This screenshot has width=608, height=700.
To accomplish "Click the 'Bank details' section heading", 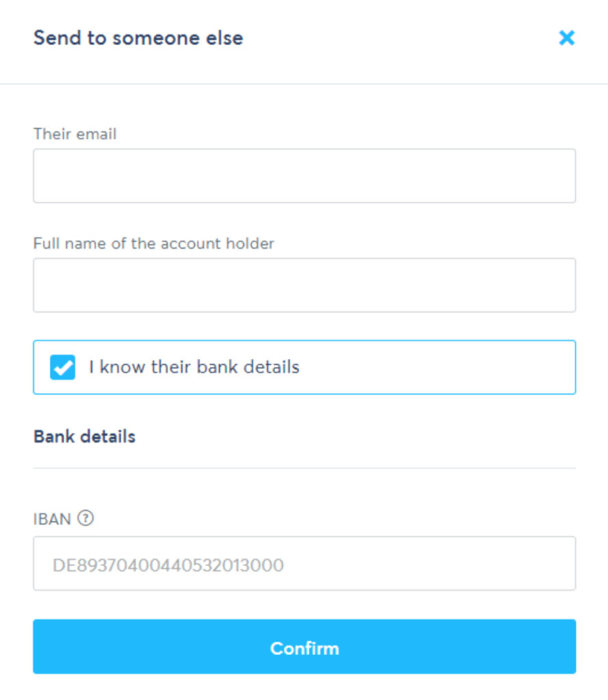I will point(84,437).
